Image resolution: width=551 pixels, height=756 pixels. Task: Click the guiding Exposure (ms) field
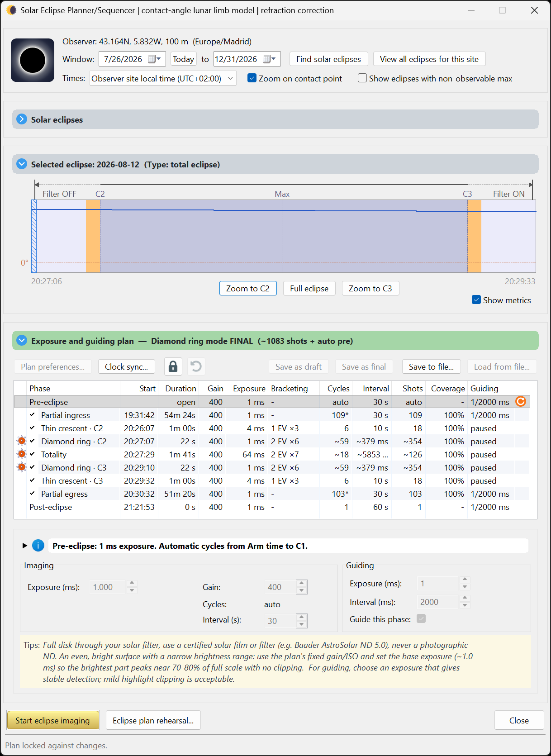[x=437, y=583]
